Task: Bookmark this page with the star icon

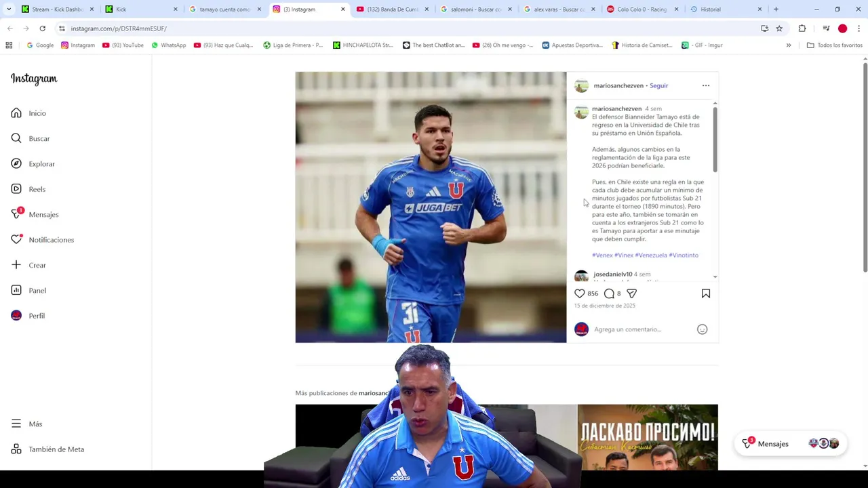Action: coord(779,28)
